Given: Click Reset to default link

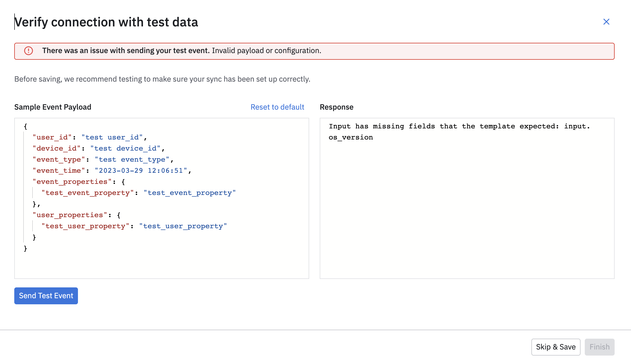Looking at the screenshot, I should 277,107.
